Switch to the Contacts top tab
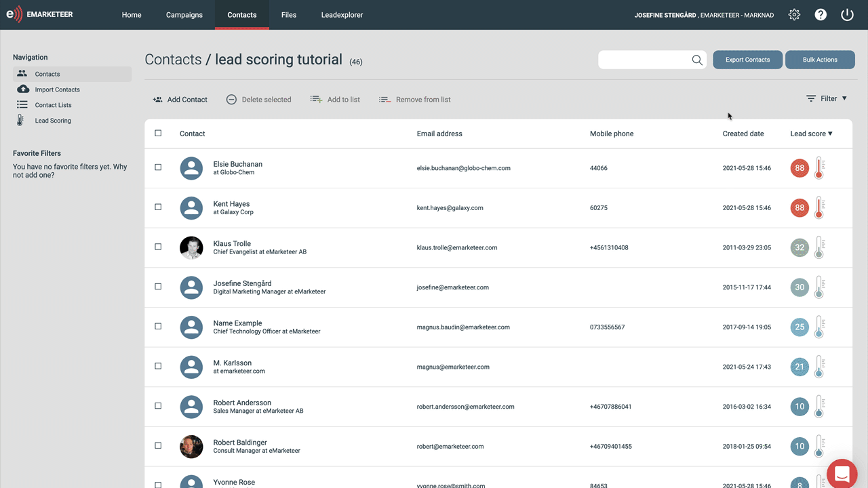This screenshot has height=488, width=868. point(242,15)
